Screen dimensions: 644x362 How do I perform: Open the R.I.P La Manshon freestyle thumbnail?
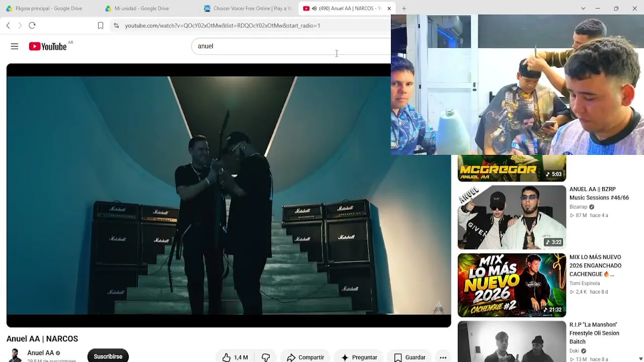[512, 341]
